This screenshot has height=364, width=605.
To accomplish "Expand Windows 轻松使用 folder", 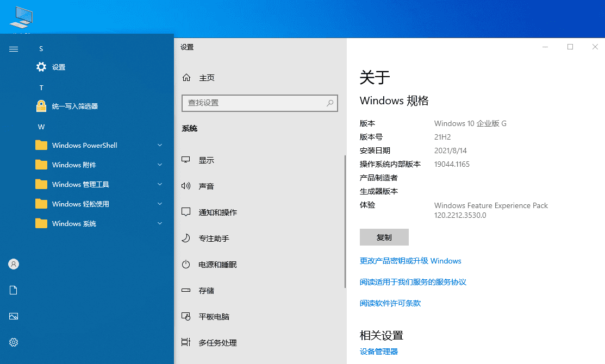I will 160,204.
